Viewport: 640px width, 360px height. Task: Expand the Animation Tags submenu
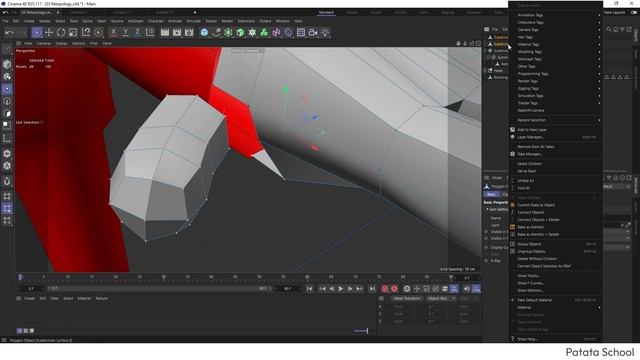click(x=556, y=15)
